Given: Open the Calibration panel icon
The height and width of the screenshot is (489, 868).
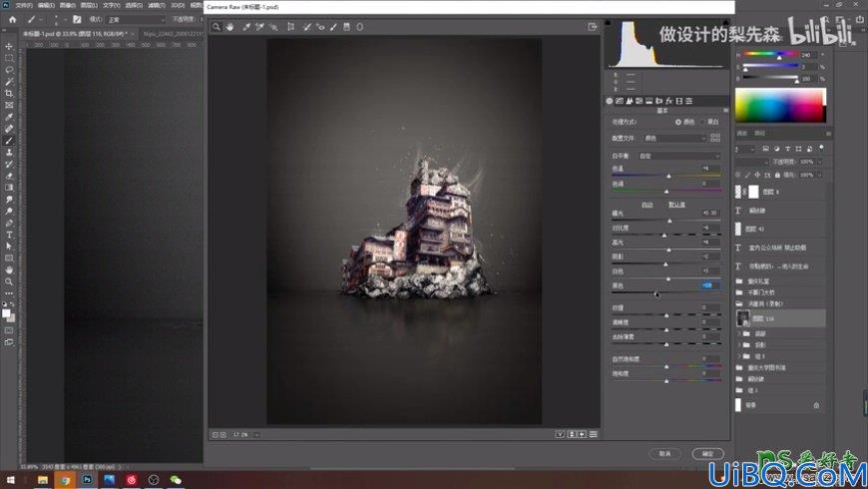Looking at the screenshot, I should [x=679, y=101].
